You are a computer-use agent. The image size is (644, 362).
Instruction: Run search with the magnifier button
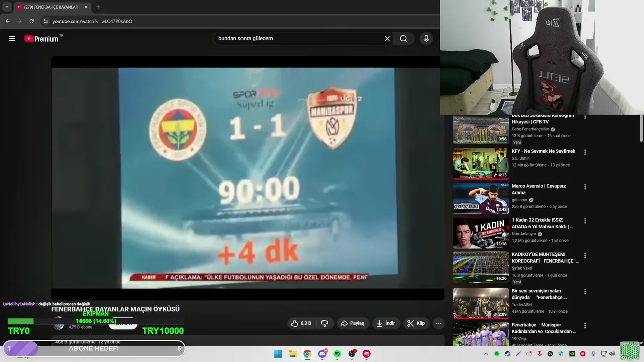(404, 39)
